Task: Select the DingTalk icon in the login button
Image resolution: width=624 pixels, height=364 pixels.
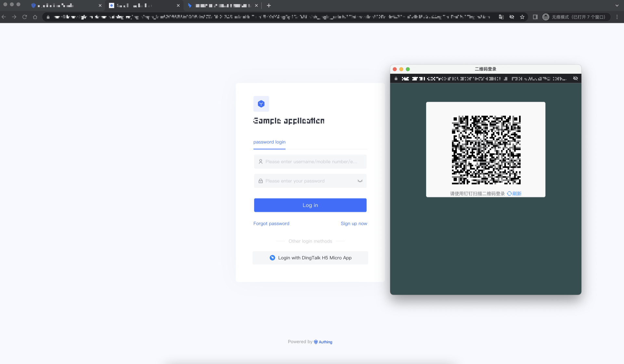Action: coord(272,257)
